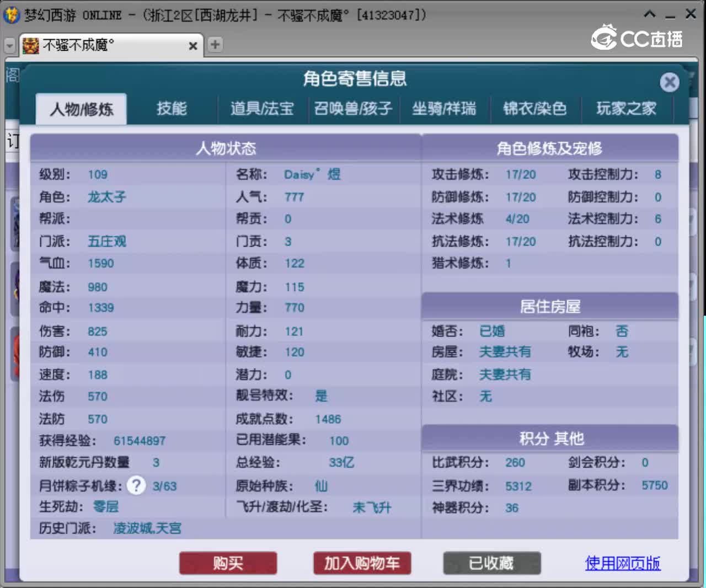
Task: Click the 未飞升 status value
Action: [372, 507]
